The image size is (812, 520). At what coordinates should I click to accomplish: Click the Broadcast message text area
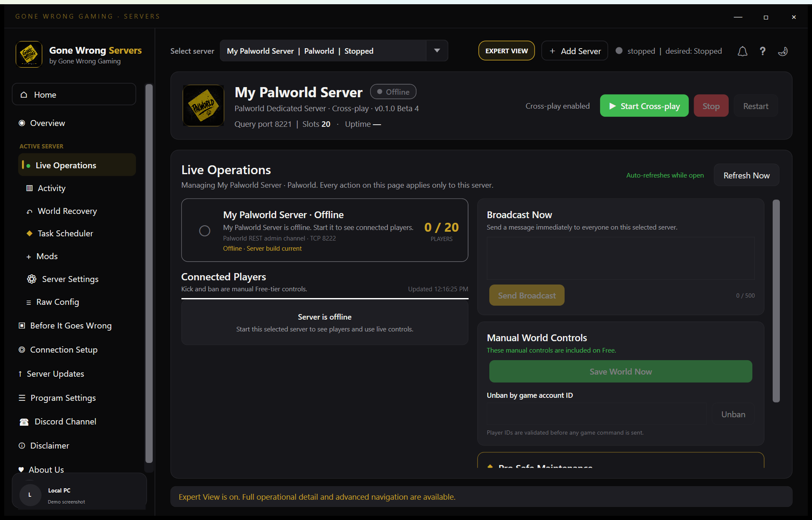(x=620, y=258)
